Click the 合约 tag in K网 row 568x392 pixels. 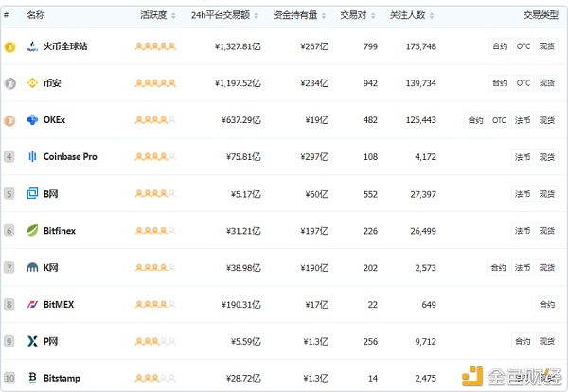click(x=498, y=268)
